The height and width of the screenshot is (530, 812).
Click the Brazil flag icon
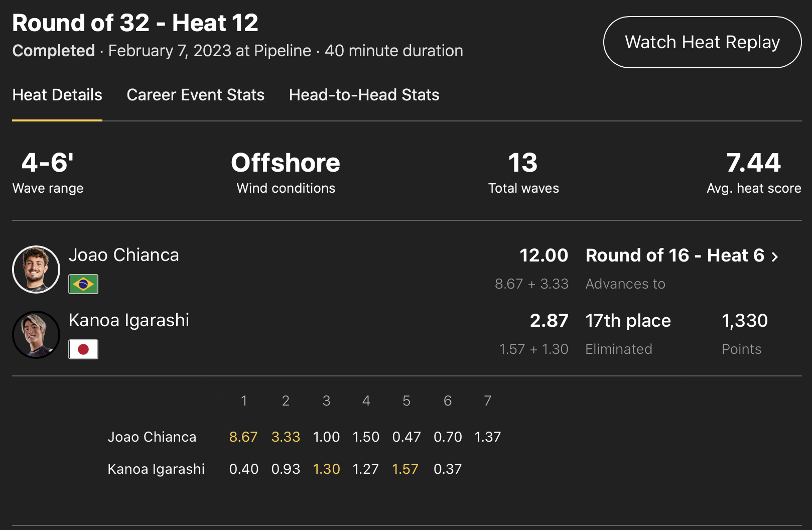point(83,284)
